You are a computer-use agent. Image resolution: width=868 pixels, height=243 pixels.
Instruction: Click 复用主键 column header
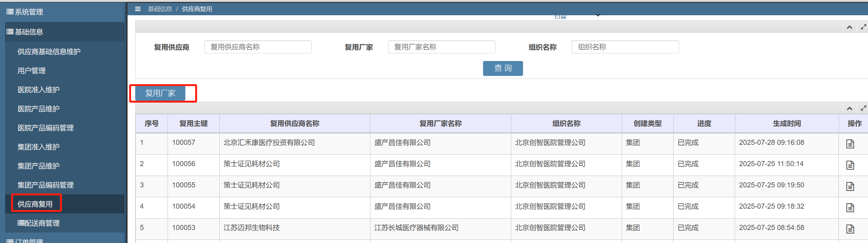pos(193,124)
